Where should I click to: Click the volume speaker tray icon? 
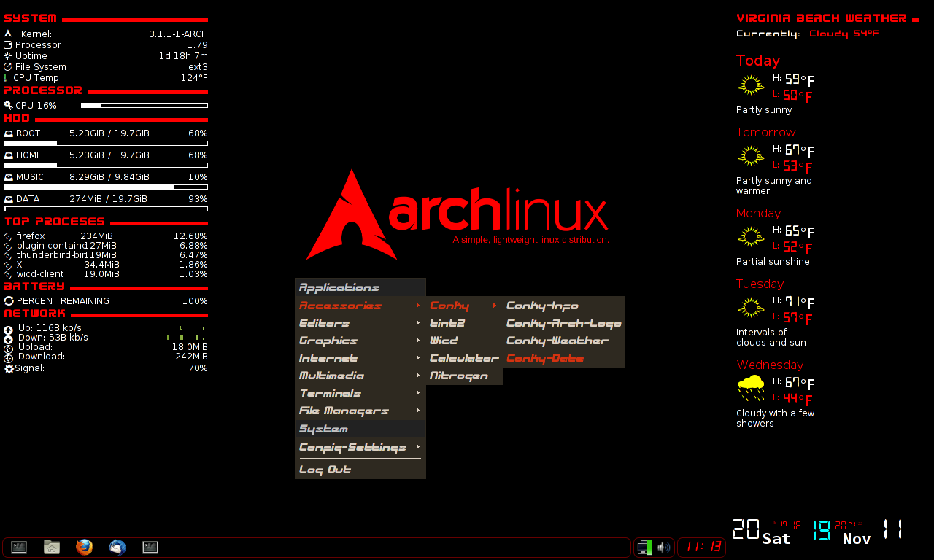coord(663,548)
